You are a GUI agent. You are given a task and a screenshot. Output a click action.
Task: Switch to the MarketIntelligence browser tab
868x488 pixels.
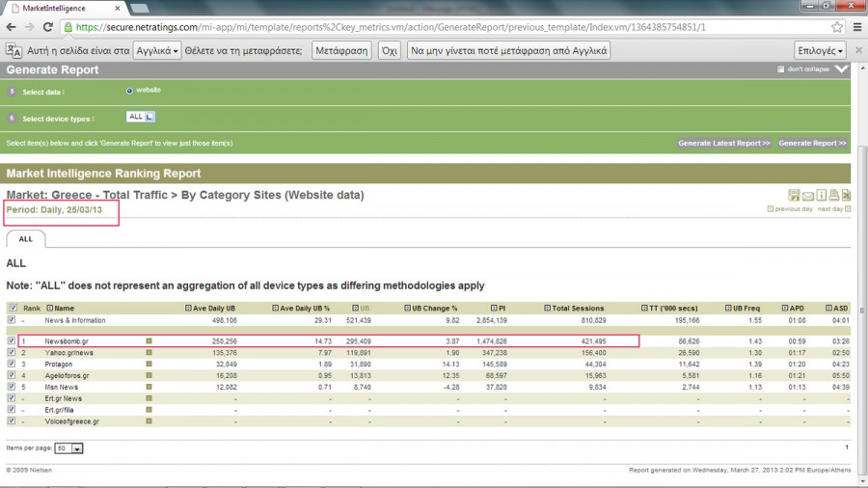tap(61, 8)
